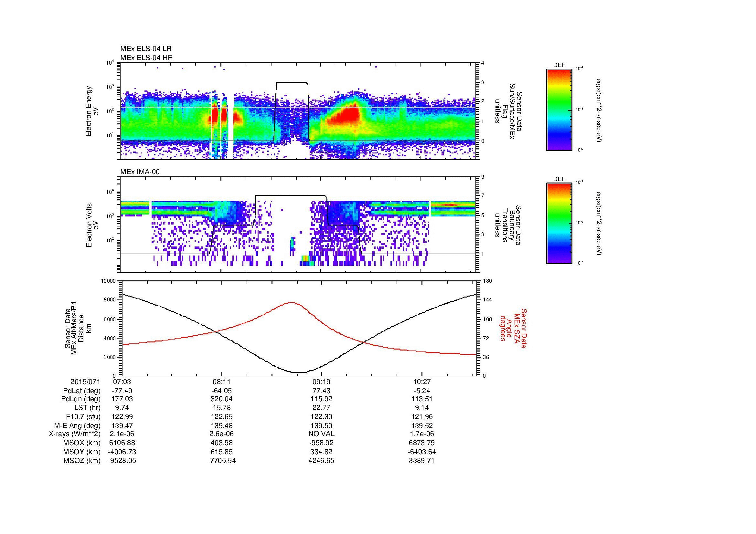Viewport: 756px width, 534px height.
Task: Click the F10.7 value '122.99'
Action: [x=122, y=417]
